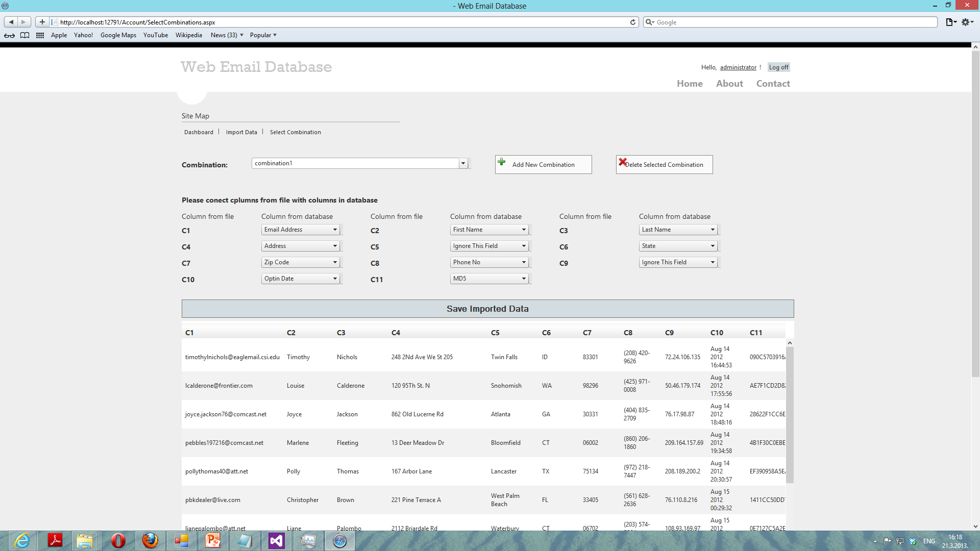Click red X icon on Delete Selected Combination

coord(622,162)
